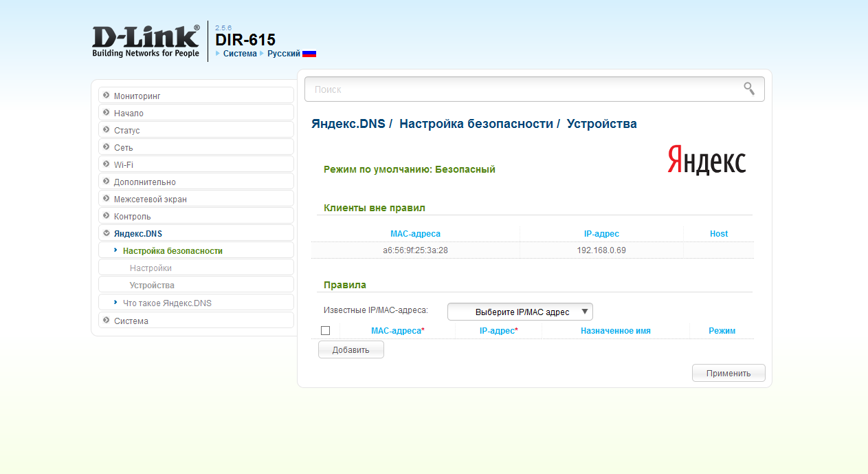
Task: Click the Применить button
Action: point(728,373)
